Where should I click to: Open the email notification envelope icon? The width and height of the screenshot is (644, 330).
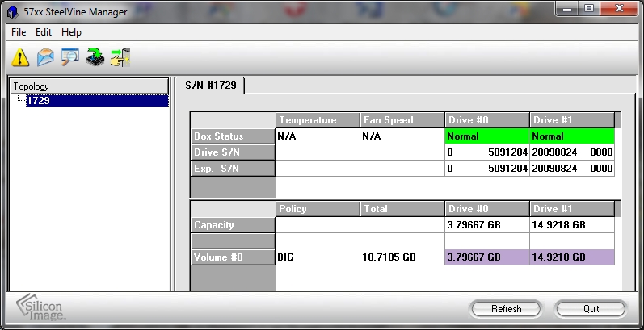coord(45,56)
